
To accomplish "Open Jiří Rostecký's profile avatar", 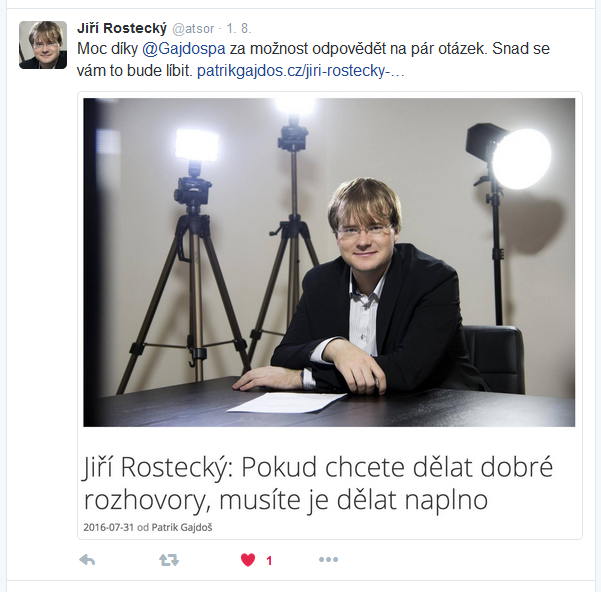I will click(43, 45).
